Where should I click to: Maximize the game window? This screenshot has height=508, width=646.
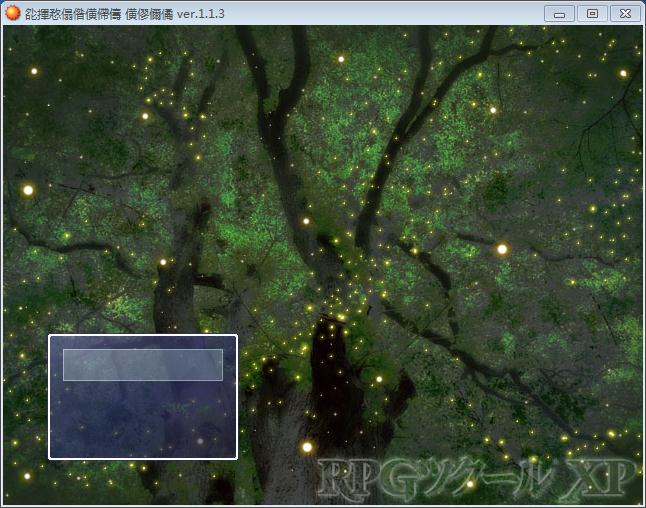tap(592, 14)
